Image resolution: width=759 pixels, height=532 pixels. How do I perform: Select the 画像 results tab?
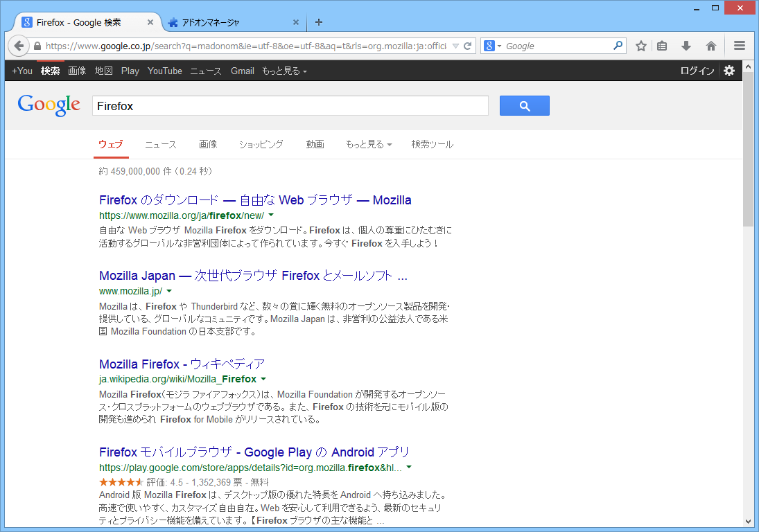click(x=208, y=144)
